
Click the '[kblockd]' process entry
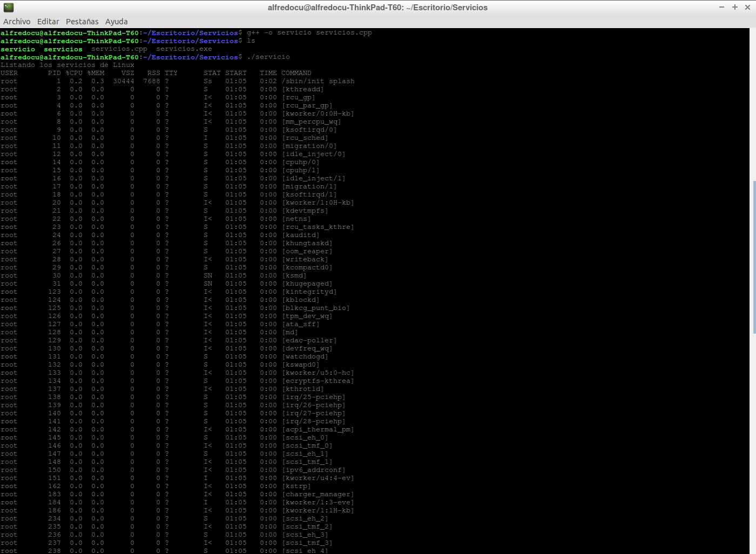pos(301,300)
